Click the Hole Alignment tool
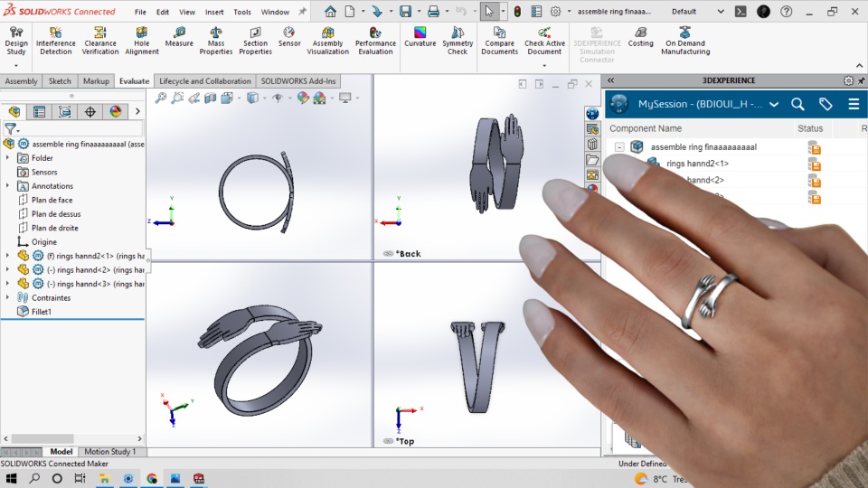Image resolution: width=868 pixels, height=488 pixels. 142,41
